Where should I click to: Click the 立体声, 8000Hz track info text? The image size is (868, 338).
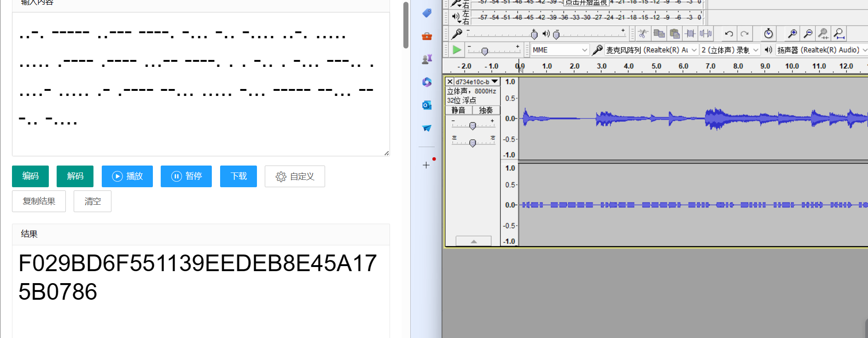click(x=472, y=91)
